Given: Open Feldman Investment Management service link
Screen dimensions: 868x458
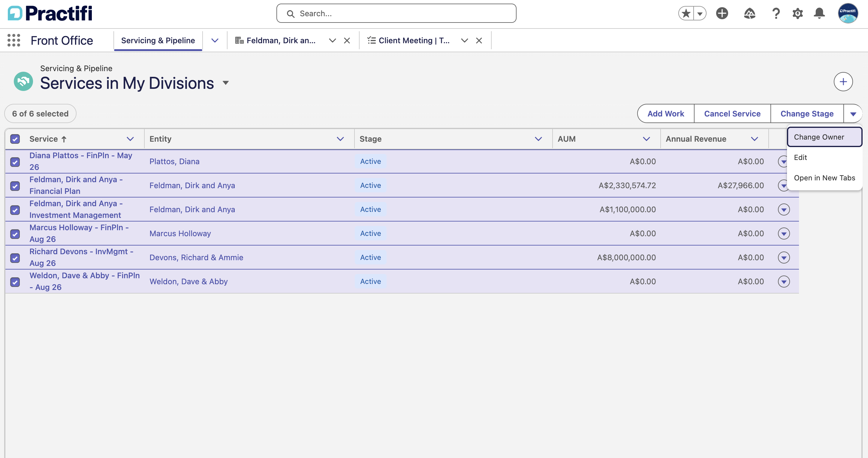Looking at the screenshot, I should [x=76, y=209].
